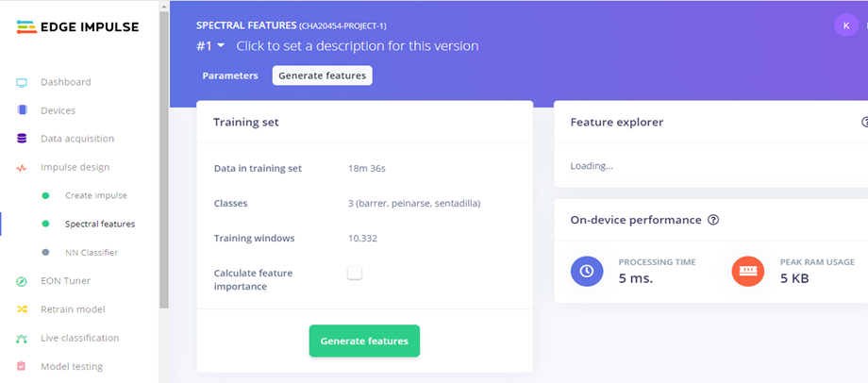
Task: Click the Loading... text
Action: pos(592,166)
